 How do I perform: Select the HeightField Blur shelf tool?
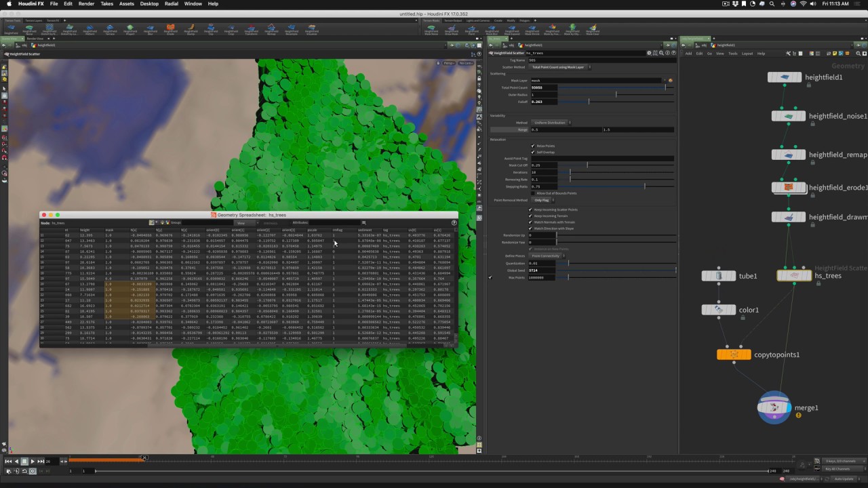tap(151, 29)
